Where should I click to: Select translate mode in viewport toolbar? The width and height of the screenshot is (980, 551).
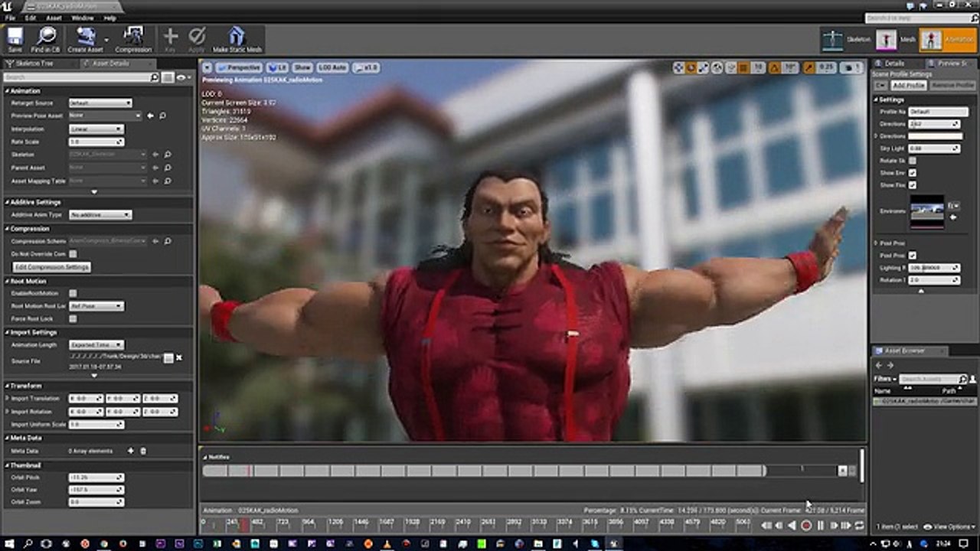pos(678,67)
